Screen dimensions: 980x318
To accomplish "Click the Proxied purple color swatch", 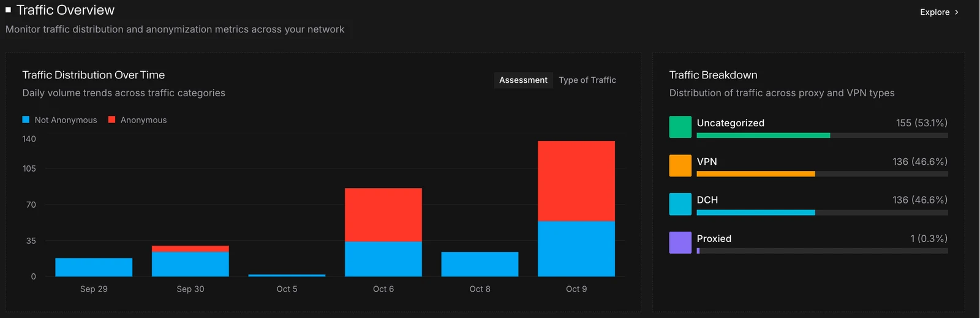I will point(680,243).
